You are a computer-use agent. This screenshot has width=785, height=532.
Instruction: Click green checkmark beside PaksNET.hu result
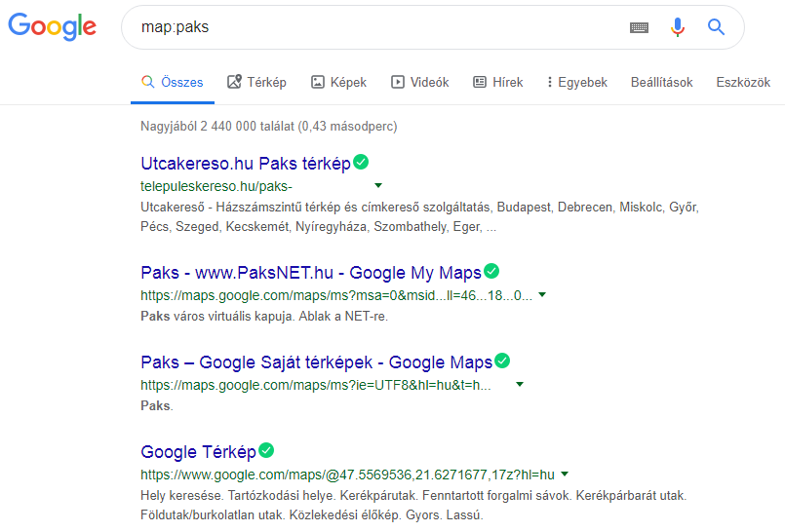[491, 271]
